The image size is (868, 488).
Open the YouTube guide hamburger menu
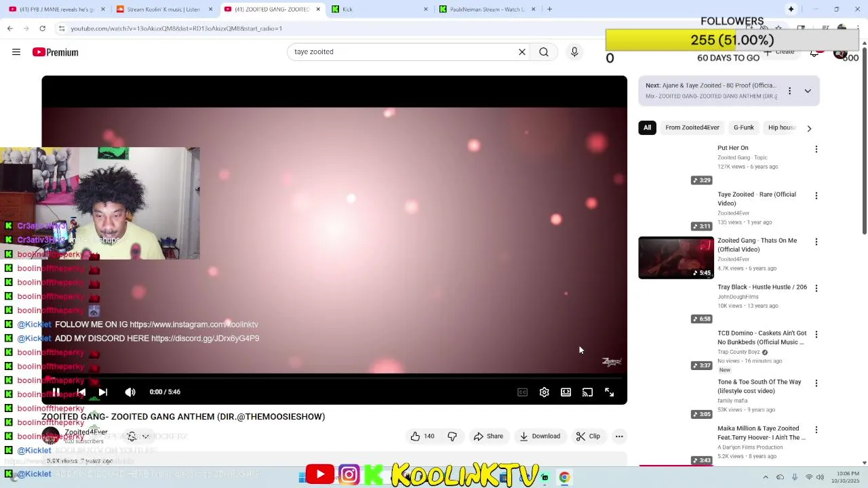(16, 52)
